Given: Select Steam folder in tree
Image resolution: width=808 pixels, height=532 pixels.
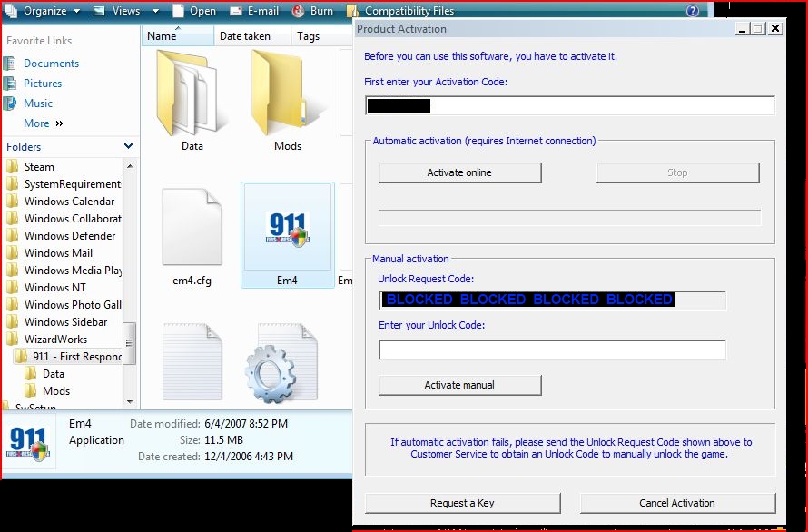Looking at the screenshot, I should pos(39,167).
